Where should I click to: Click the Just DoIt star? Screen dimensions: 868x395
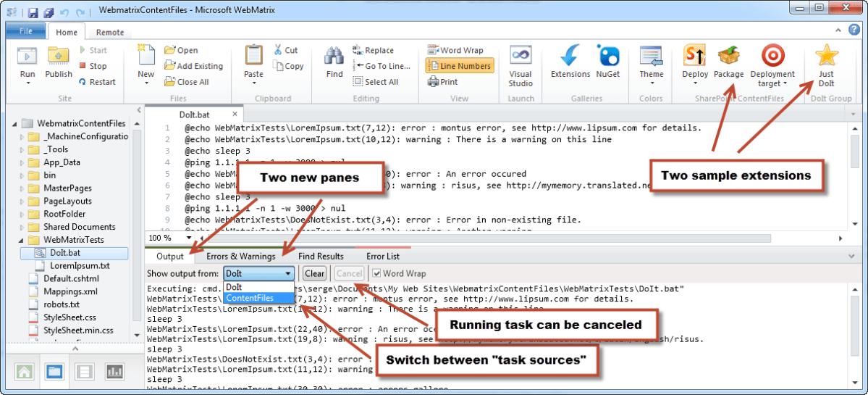tap(827, 56)
